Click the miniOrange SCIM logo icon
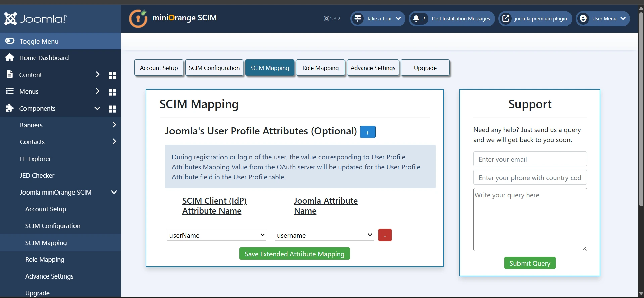The height and width of the screenshot is (298, 644). coord(138,18)
